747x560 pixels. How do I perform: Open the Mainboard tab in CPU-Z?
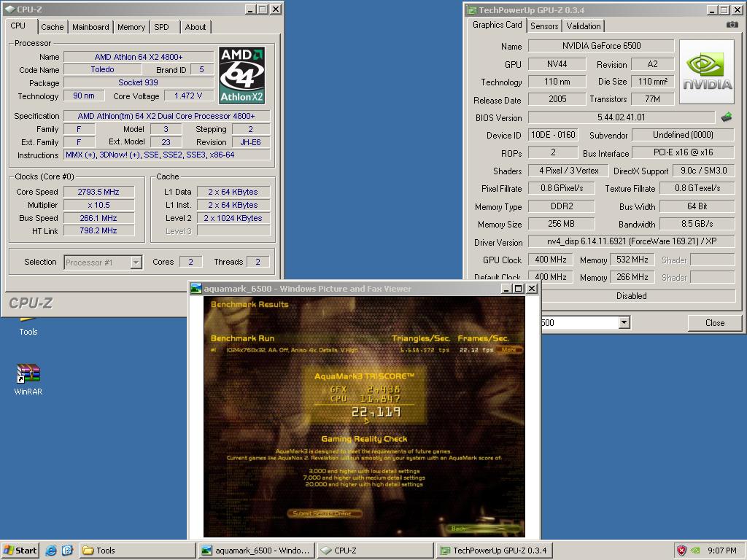point(90,27)
